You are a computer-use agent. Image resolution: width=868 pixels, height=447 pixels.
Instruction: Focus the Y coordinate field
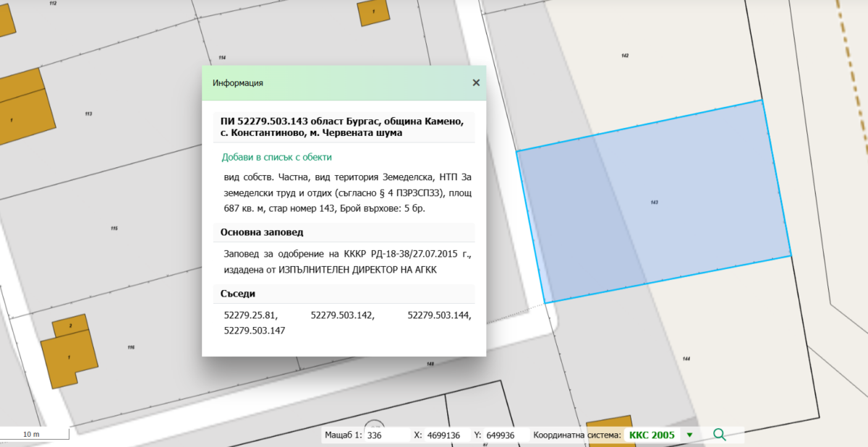coord(504,435)
